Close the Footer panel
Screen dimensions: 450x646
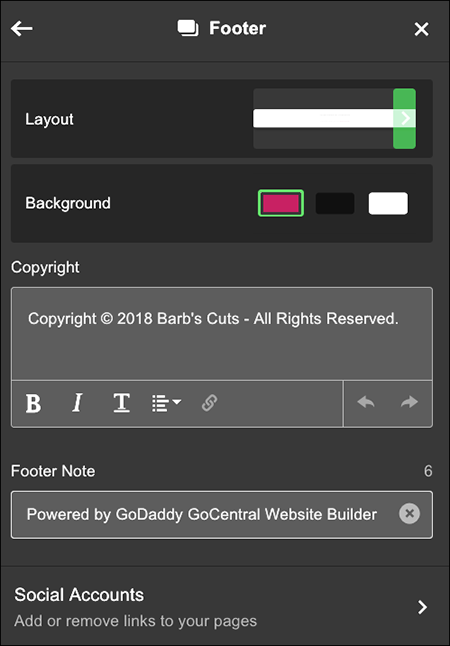pyautogui.click(x=421, y=29)
